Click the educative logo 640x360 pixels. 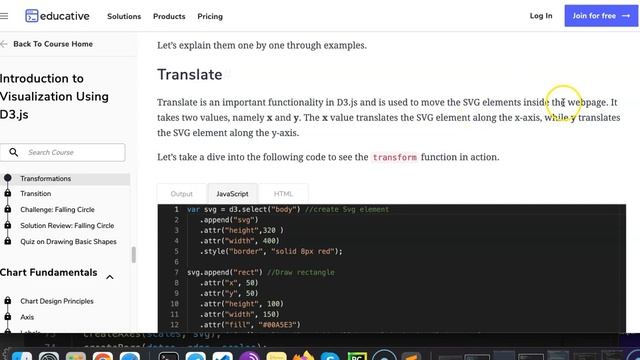click(57, 16)
